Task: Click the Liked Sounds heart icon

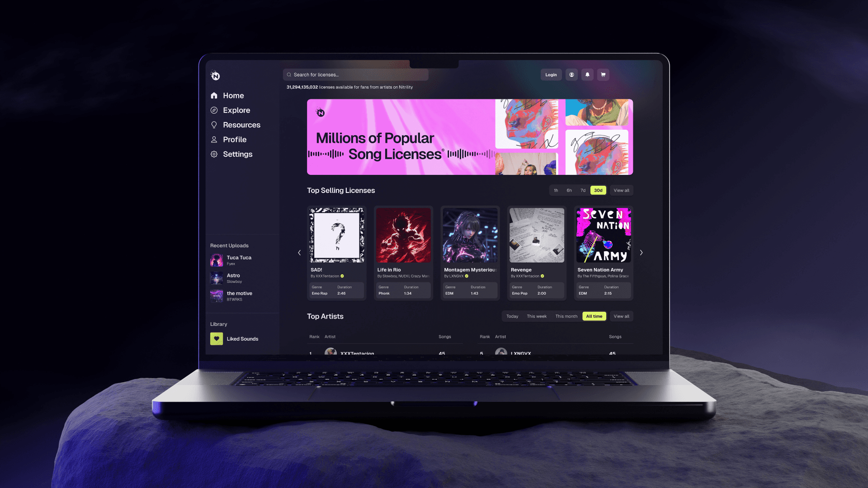Action: coord(217,338)
